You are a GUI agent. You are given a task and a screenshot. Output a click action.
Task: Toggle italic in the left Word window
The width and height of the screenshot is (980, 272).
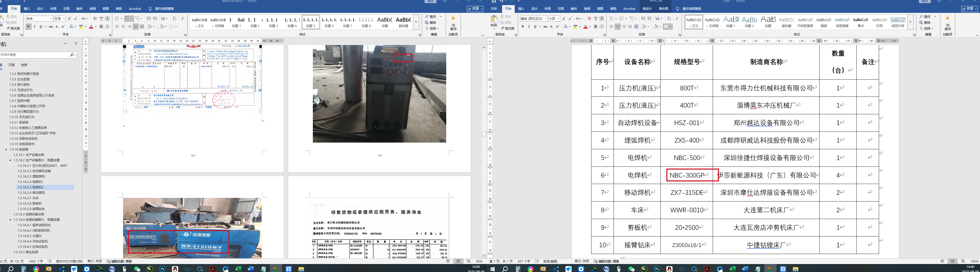[35, 27]
